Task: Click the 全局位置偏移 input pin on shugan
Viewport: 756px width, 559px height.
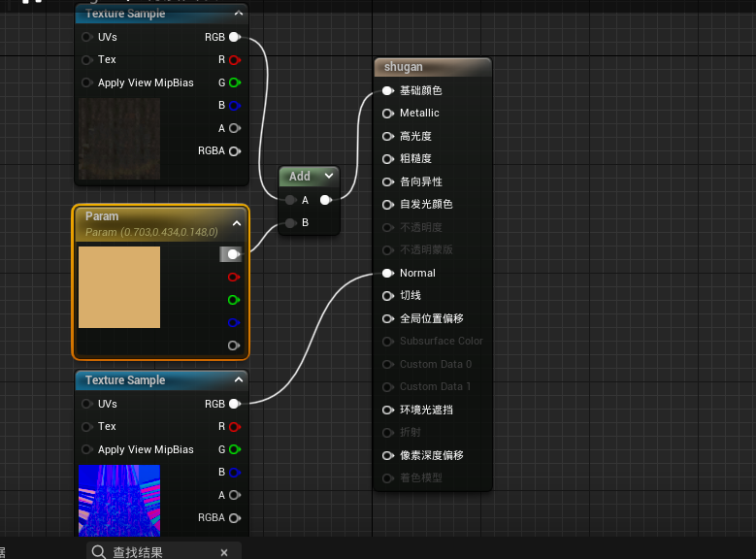Action: [387, 319]
